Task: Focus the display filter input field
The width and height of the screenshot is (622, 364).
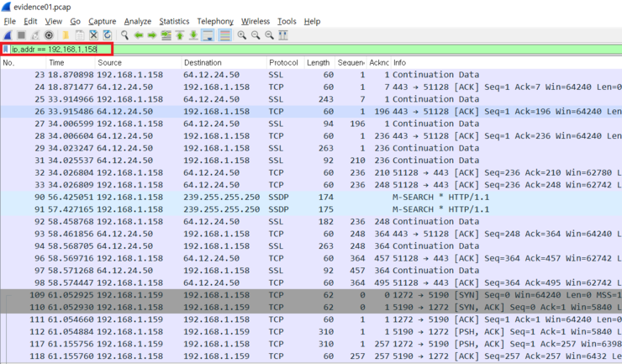Action: 315,50
